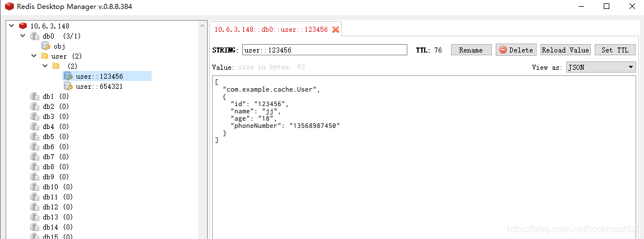Viewport: 644px width, 239px height.
Task: Select the db1 (0) label
Action: coord(55,97)
